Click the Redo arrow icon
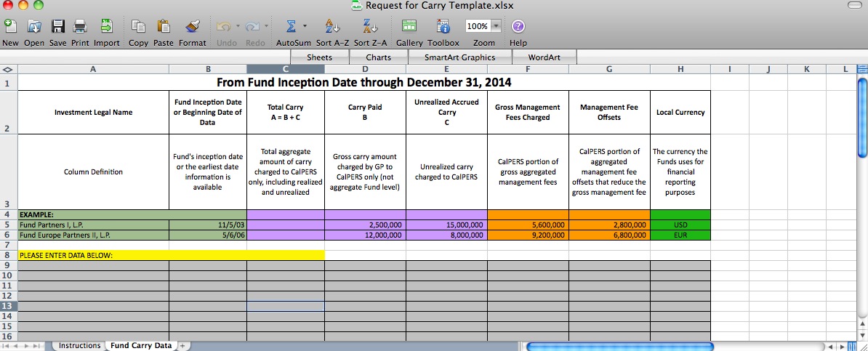 click(x=252, y=26)
